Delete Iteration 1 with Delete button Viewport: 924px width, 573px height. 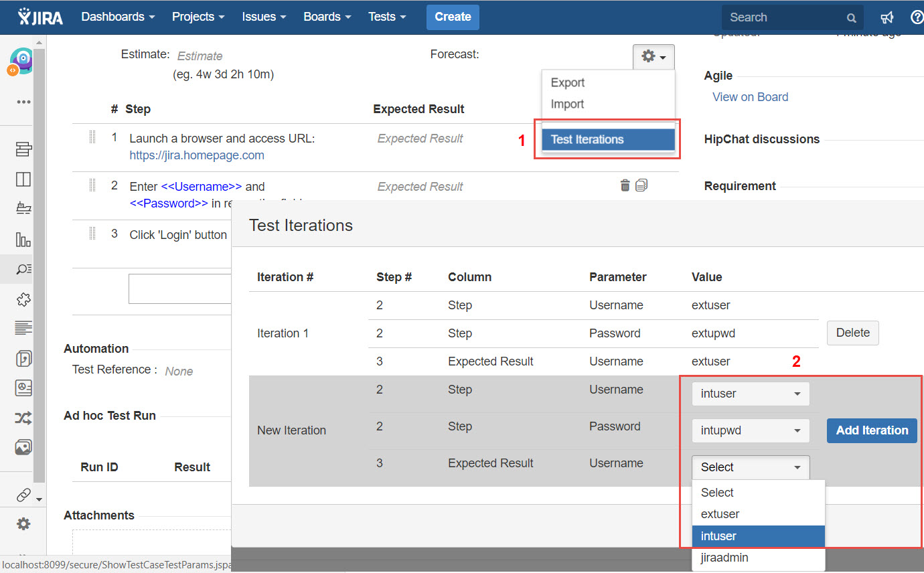[x=852, y=333]
